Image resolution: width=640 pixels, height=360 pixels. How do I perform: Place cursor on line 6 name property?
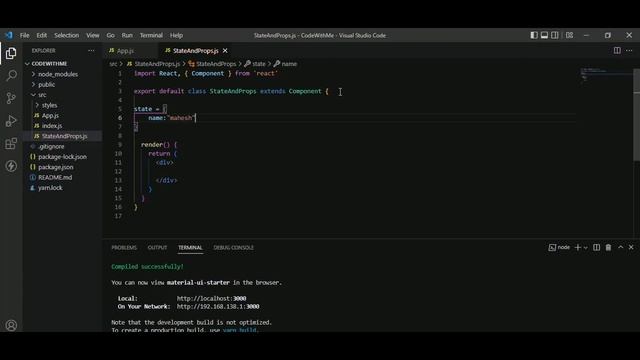coord(157,118)
